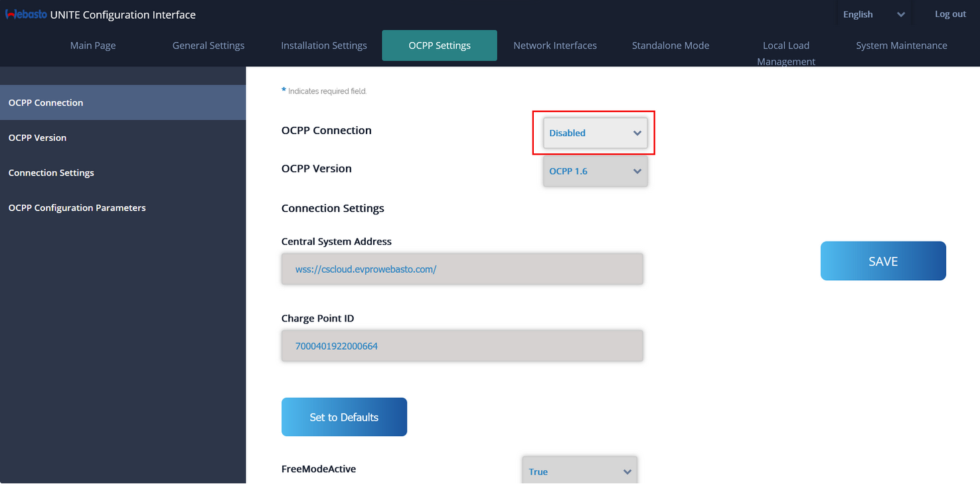This screenshot has height=484, width=980.
Task: Click the Webasto logo icon
Action: coord(26,15)
